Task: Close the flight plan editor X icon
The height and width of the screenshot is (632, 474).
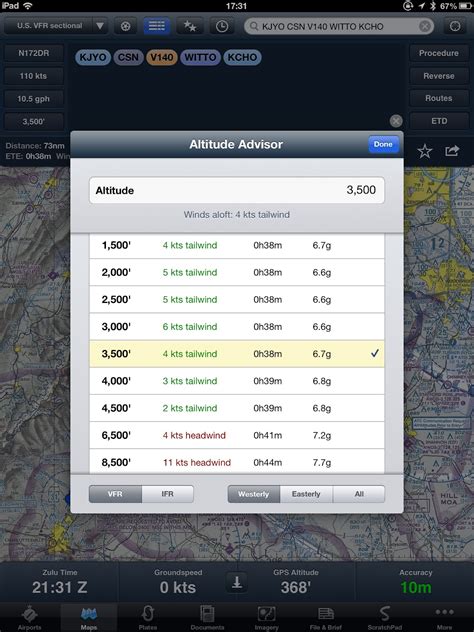Action: pos(396,121)
